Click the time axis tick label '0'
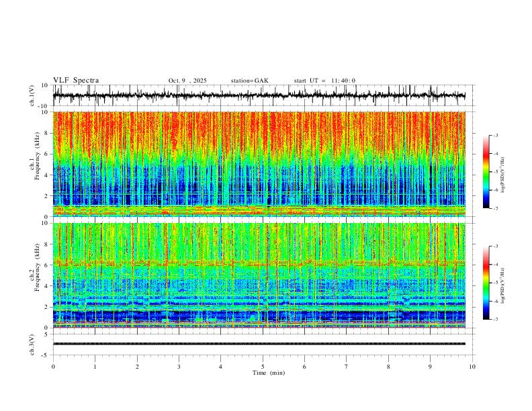This screenshot has height=411, width=532. [x=53, y=367]
